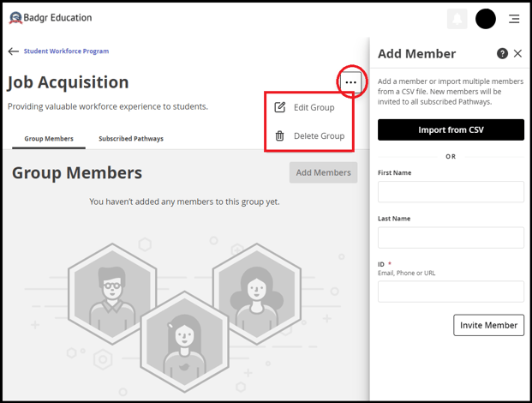Focus the First Name field
Viewport: 532px width, 403px height.
tap(451, 192)
